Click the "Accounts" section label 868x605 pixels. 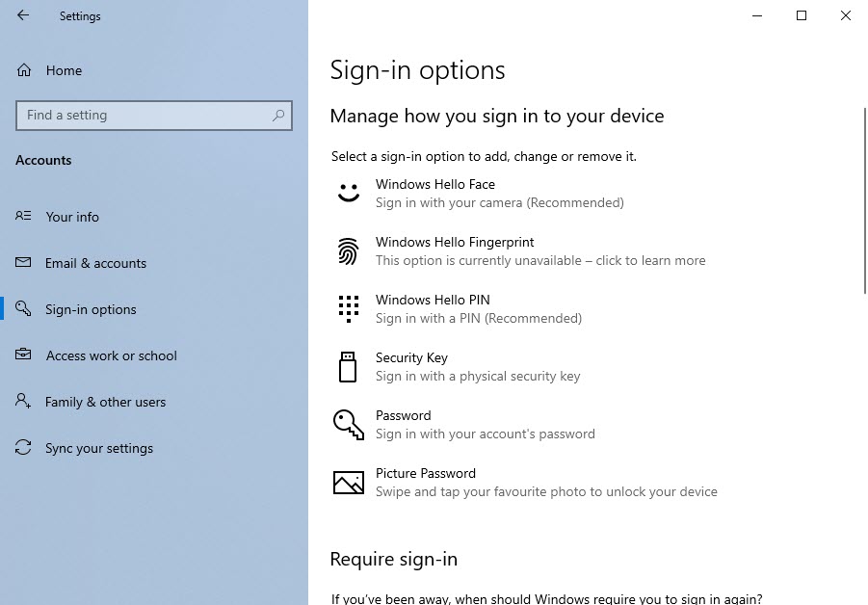(43, 160)
